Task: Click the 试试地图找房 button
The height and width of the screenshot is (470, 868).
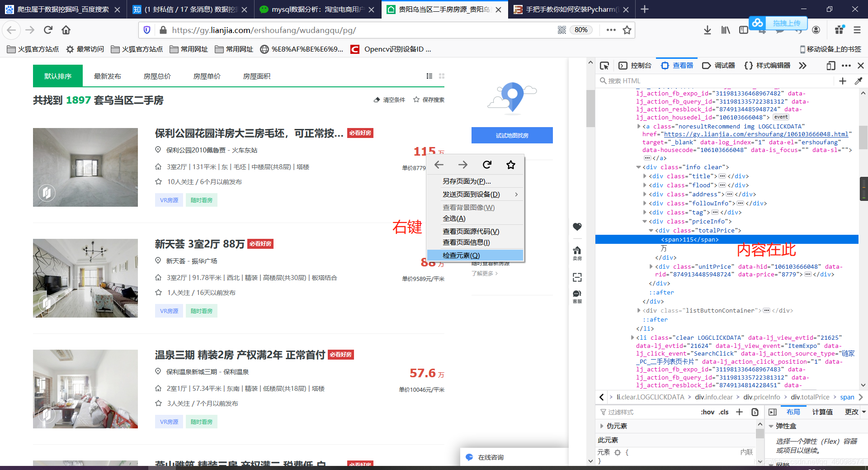Action: 512,135
